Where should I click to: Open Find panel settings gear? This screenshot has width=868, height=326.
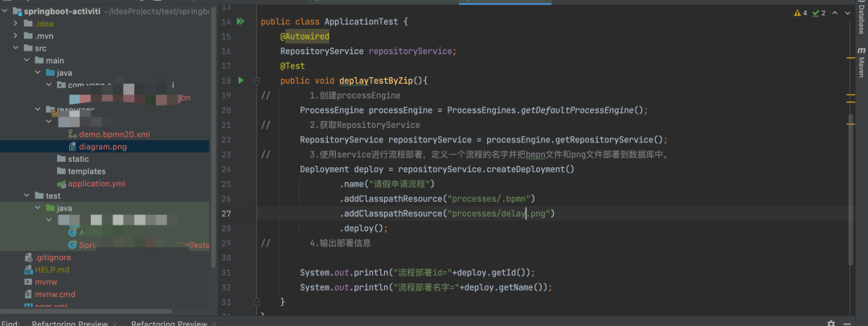point(831,324)
